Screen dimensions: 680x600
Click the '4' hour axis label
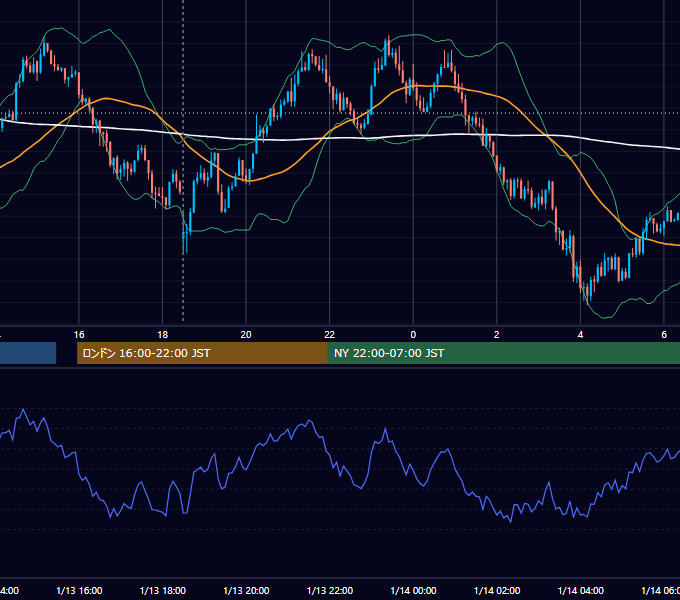(580, 335)
